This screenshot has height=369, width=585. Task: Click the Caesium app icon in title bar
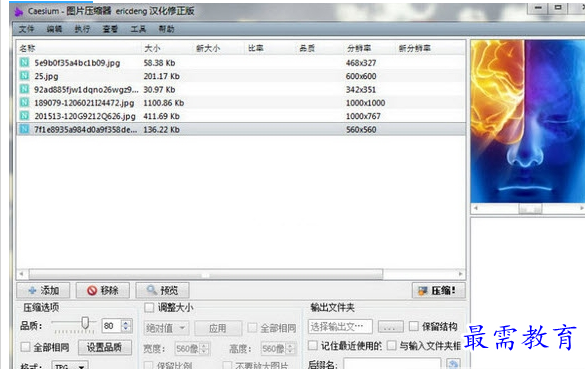(x=18, y=12)
